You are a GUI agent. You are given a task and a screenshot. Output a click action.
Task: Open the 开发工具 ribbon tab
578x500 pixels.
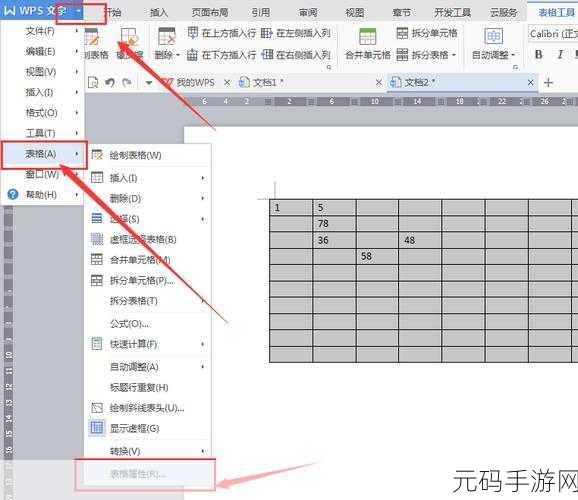[453, 13]
